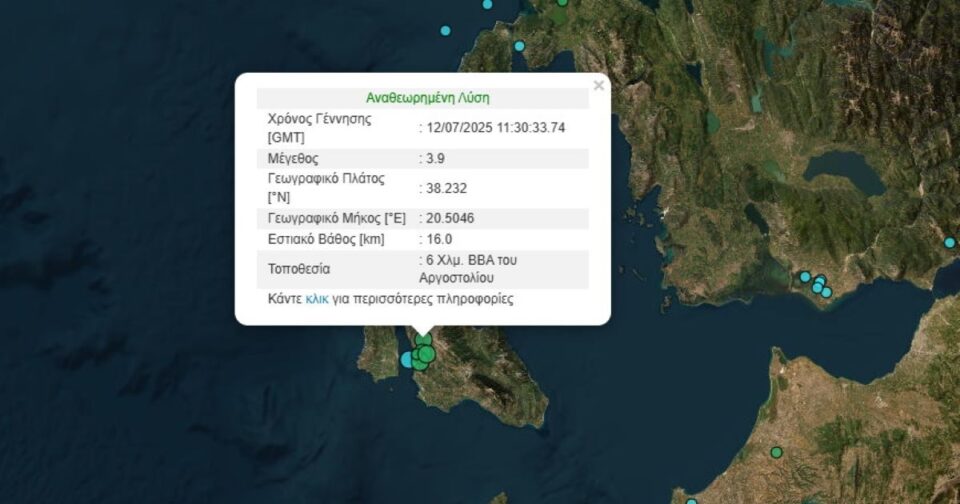Image resolution: width=960 pixels, height=504 pixels.
Task: Select the green marker in northwest Peloponnese
Action: pyautogui.click(x=776, y=453)
